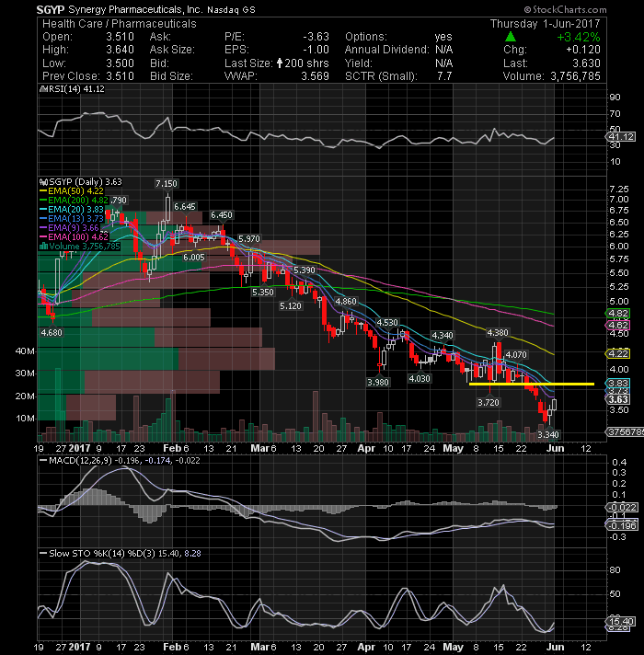Click the volume bars icon in legend
The height and width of the screenshot is (655, 644).
click(x=42, y=247)
